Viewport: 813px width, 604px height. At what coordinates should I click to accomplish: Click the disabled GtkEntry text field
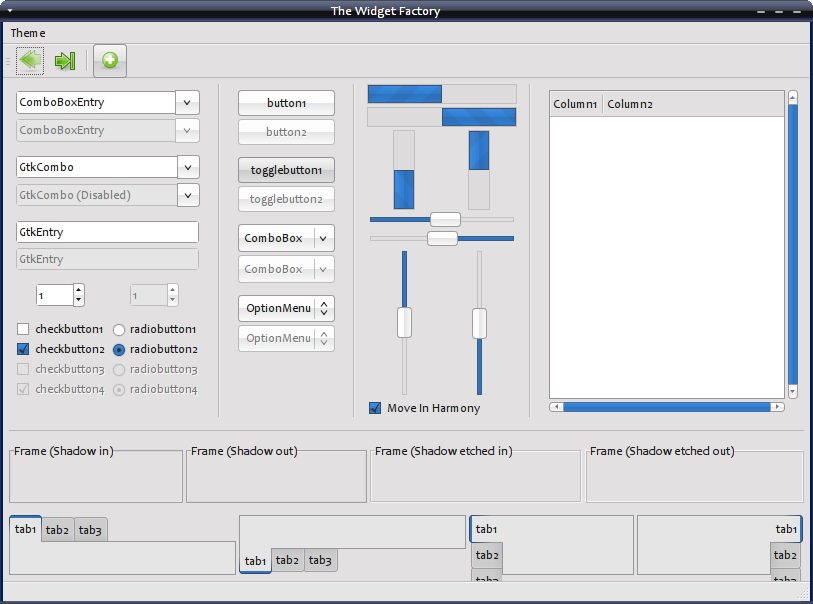pyautogui.click(x=107, y=259)
